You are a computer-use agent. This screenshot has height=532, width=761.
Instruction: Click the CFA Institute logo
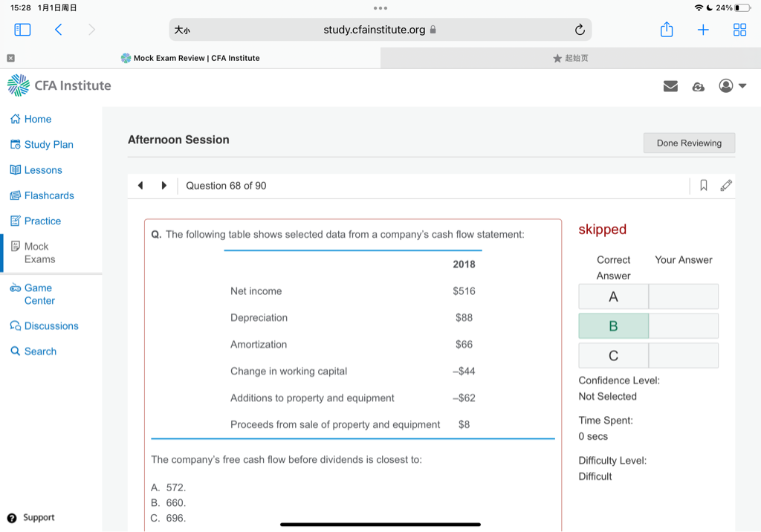coord(59,85)
